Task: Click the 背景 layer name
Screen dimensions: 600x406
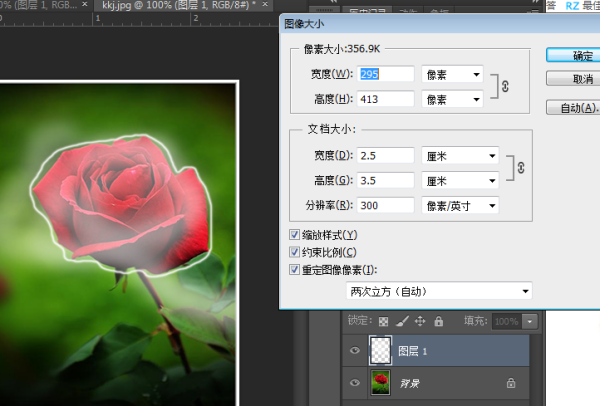Action: (409, 383)
